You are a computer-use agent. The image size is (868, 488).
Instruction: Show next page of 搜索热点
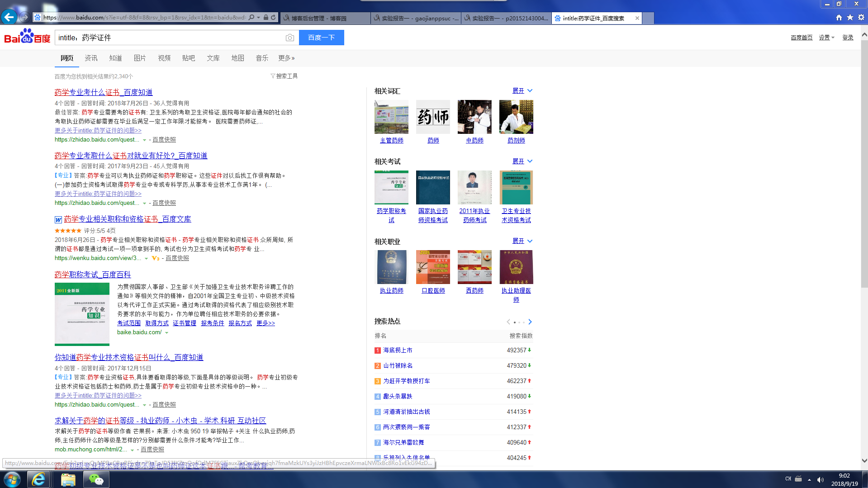pyautogui.click(x=530, y=322)
